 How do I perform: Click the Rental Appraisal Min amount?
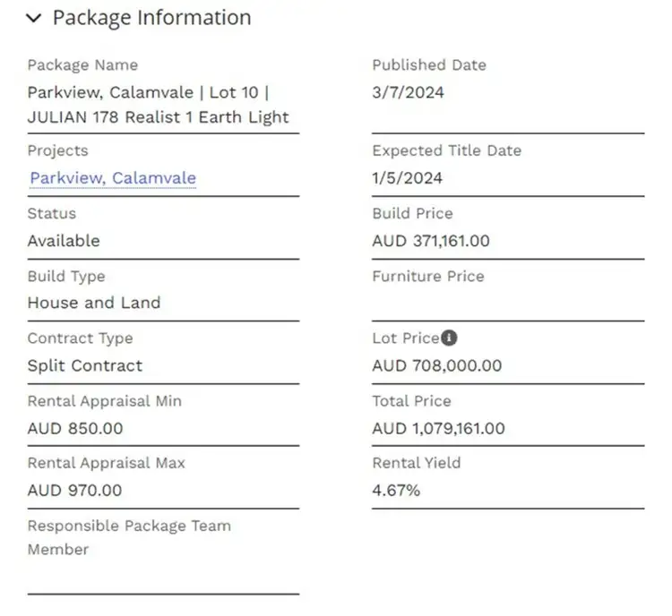[75, 428]
